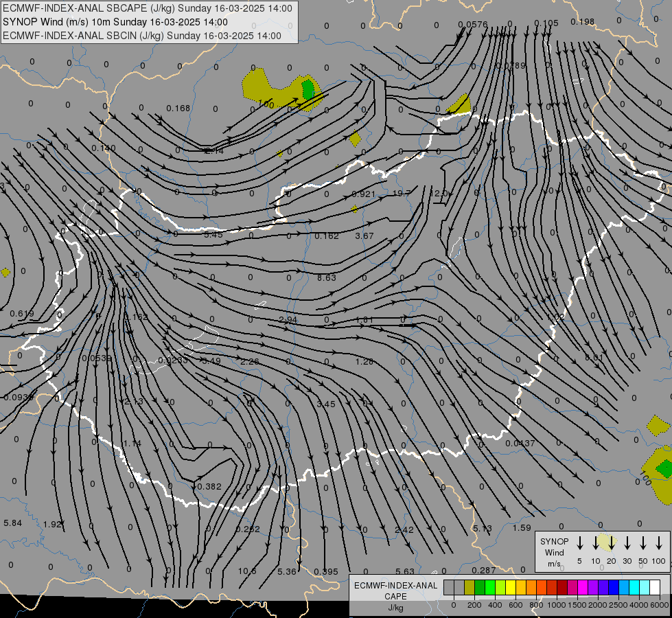672x618 pixels.
Task: Click the 5.84 value on the map
Action: 12,523
